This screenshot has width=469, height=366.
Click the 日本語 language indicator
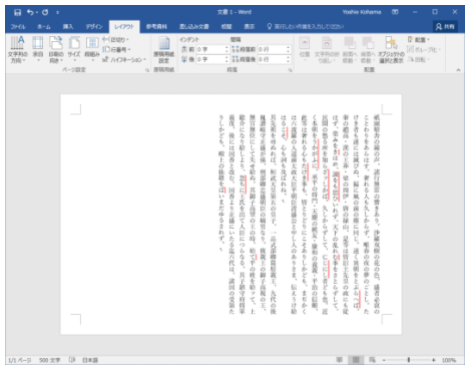point(90,360)
